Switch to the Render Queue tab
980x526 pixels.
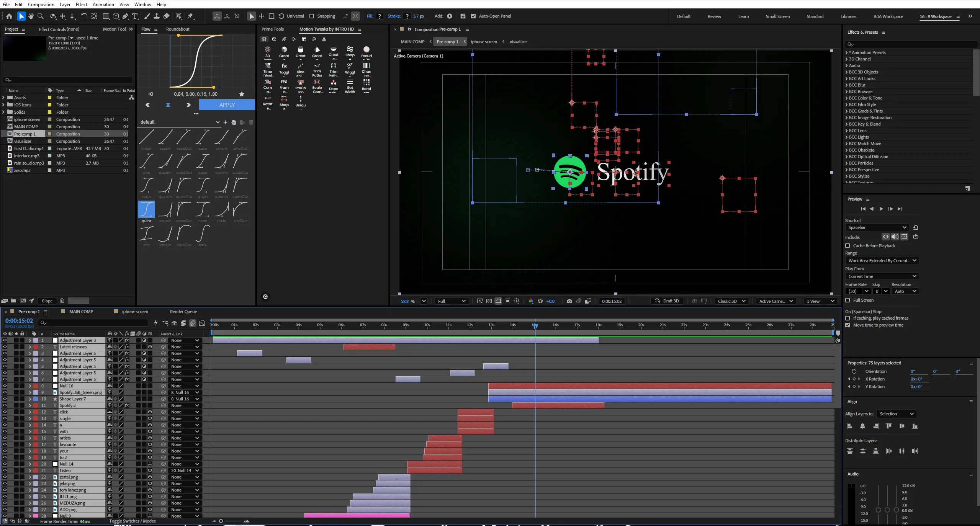tap(183, 312)
